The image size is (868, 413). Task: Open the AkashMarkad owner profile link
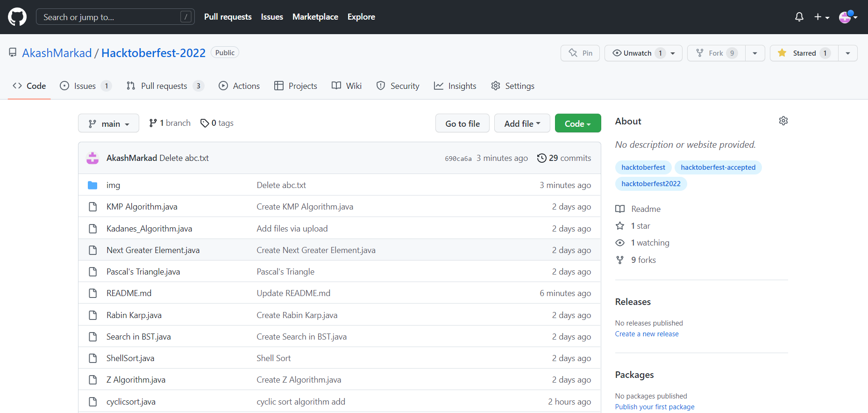point(57,53)
